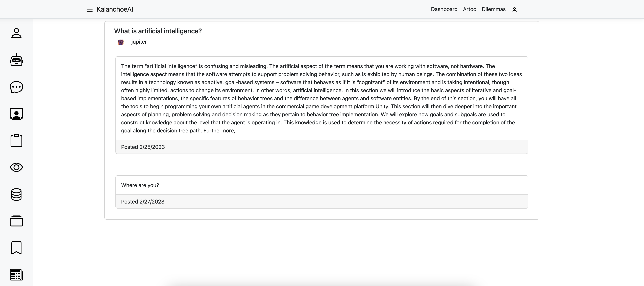Click the person profile icon in sidebar
This screenshot has height=286, width=644.
[16, 33]
